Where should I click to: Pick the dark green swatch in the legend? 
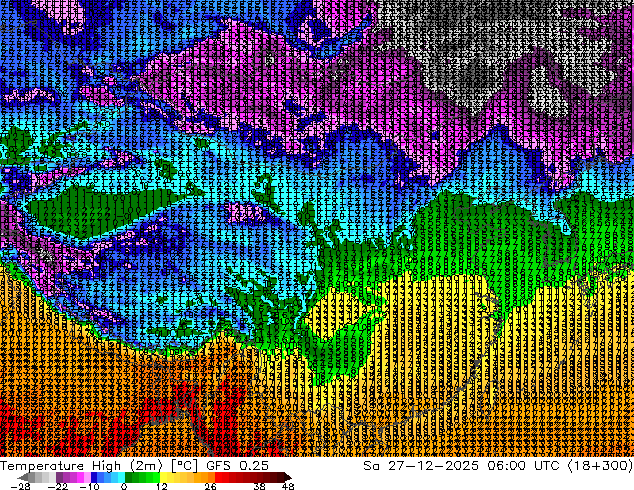(x=129, y=477)
